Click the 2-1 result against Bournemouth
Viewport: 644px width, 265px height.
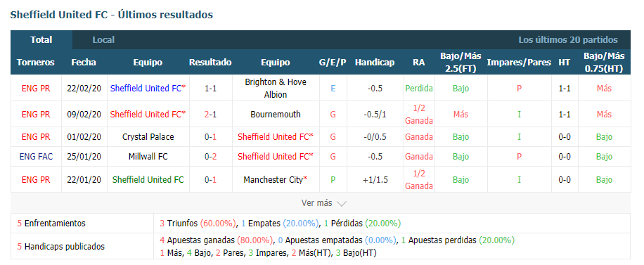point(210,114)
